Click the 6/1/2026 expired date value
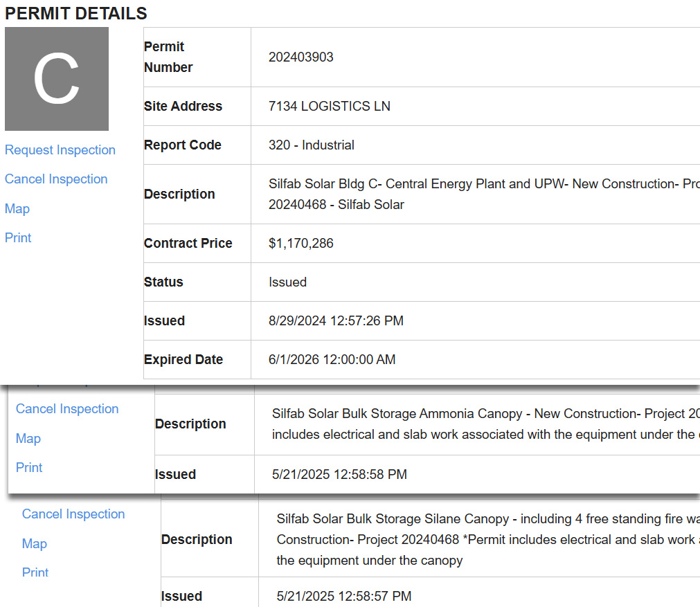700x607 pixels. (332, 360)
